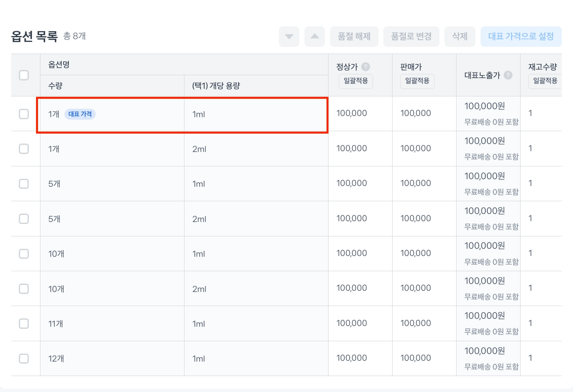
Task: Click the 품절로 변경 button
Action: tap(411, 37)
